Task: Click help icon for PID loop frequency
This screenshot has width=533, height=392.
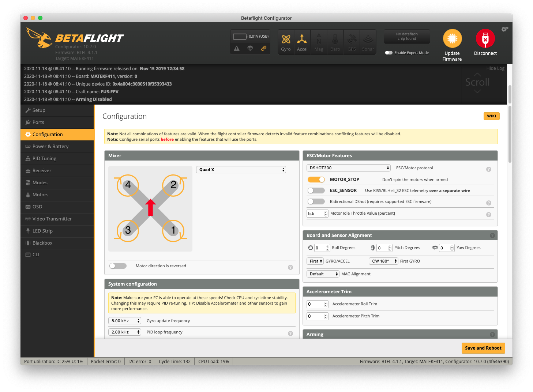Action: coord(290,333)
